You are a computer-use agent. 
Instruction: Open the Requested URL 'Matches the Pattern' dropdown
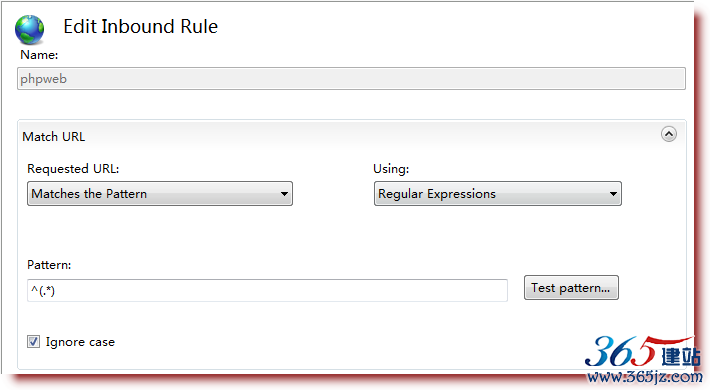tap(160, 194)
